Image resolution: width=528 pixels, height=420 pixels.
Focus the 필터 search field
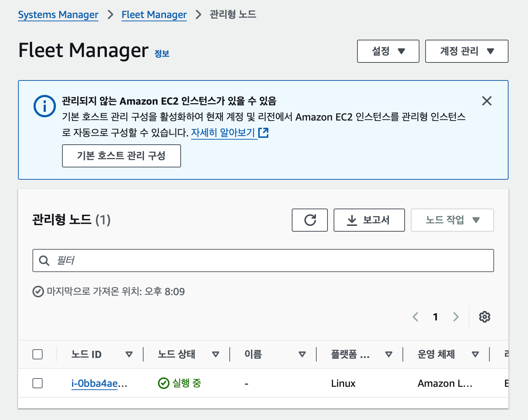point(263,261)
